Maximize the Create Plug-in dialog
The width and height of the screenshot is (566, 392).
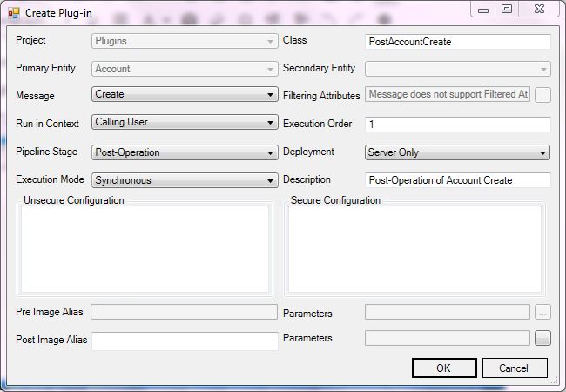[508, 10]
